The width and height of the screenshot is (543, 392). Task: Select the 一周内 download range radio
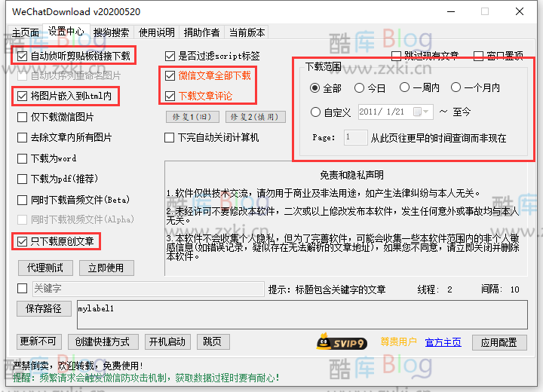(x=404, y=87)
